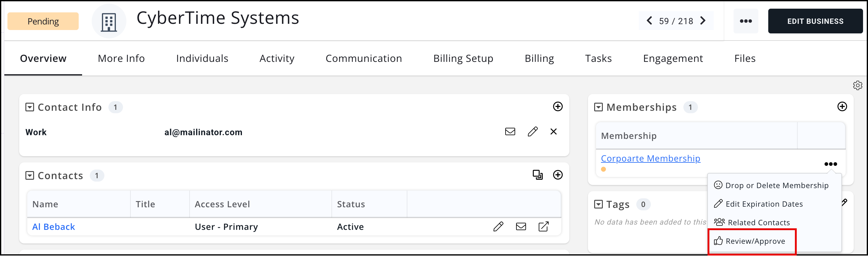The height and width of the screenshot is (258, 868).
Task: Collapse the Memberships section
Action: (x=598, y=108)
